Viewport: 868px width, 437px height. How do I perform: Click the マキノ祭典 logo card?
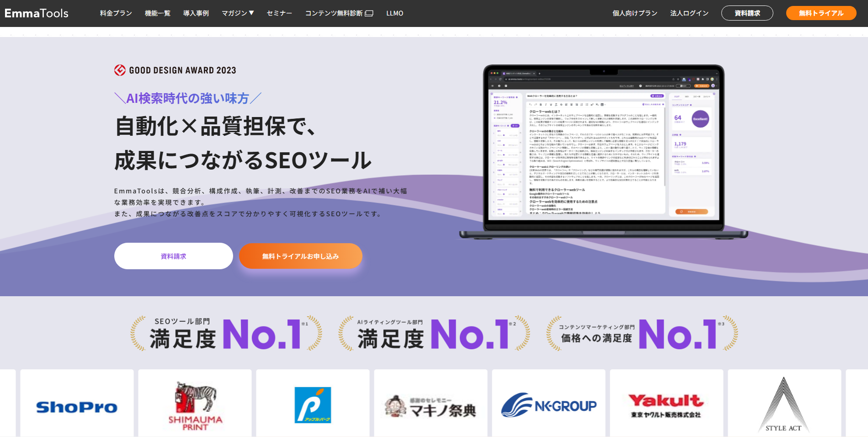click(431, 406)
